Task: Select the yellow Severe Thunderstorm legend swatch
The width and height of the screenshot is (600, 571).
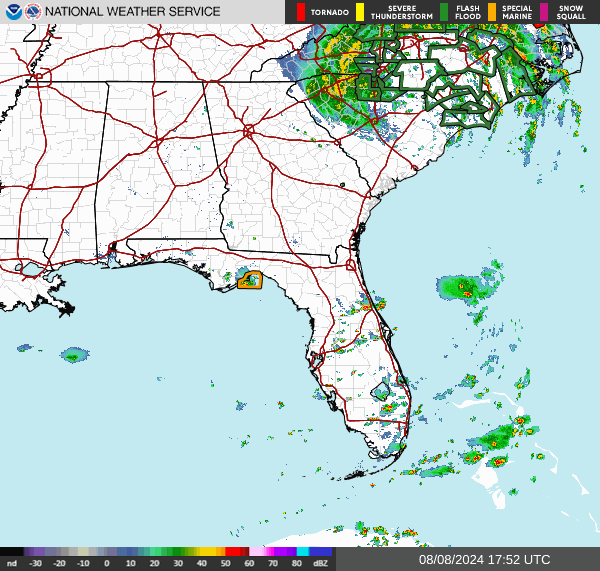Action: coord(360,12)
